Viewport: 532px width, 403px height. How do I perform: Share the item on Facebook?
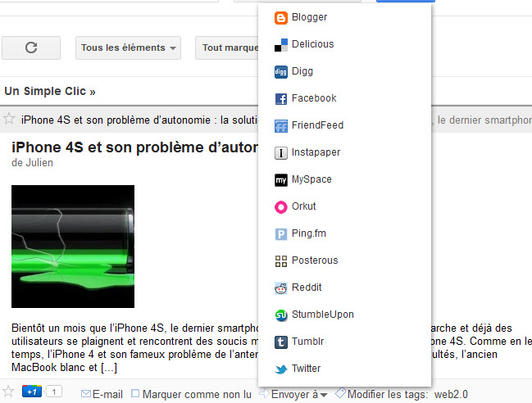tap(345, 98)
